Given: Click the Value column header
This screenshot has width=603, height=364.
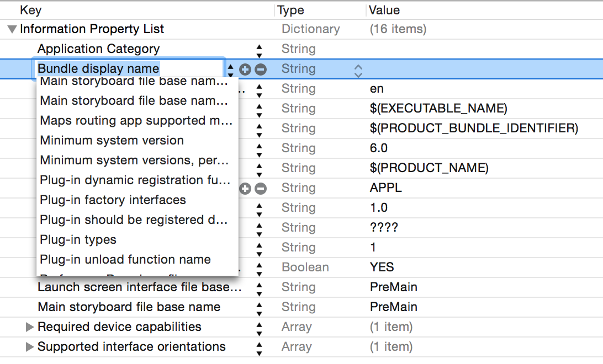Looking at the screenshot, I should click(x=384, y=10).
